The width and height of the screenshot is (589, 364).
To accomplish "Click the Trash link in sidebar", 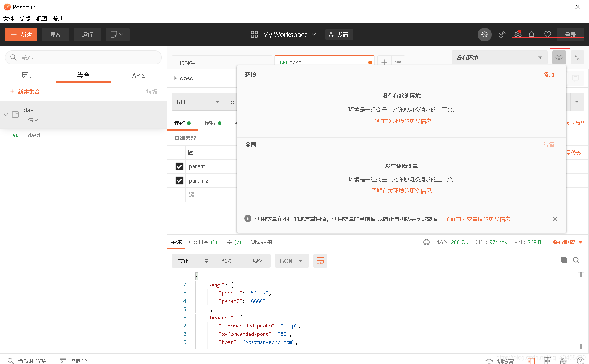I will click(152, 91).
